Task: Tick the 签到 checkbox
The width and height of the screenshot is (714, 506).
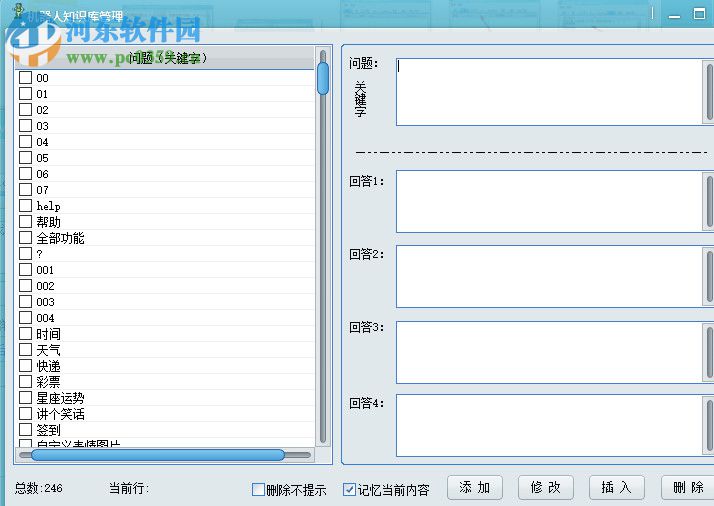Action: tap(26, 429)
